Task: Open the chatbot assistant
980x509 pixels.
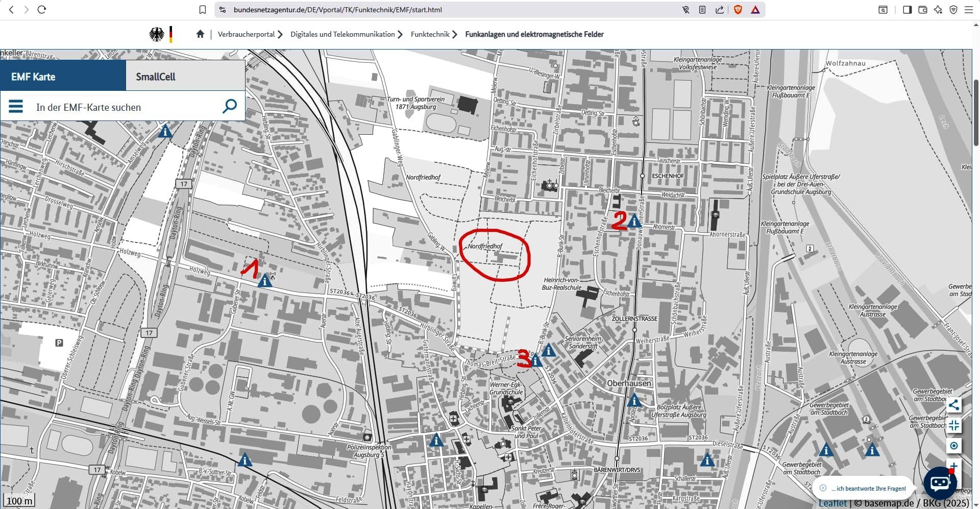Action: click(940, 483)
